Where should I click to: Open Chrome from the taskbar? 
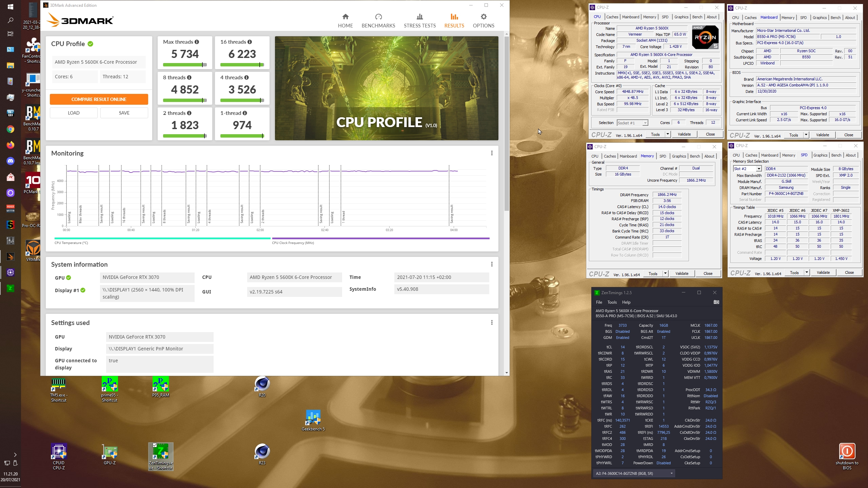pos(11,129)
